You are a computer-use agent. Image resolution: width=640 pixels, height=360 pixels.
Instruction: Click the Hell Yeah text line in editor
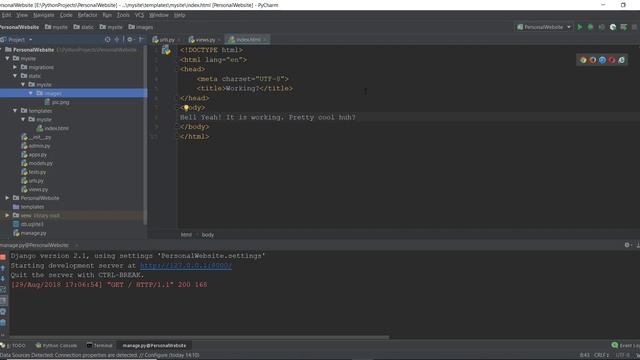268,118
